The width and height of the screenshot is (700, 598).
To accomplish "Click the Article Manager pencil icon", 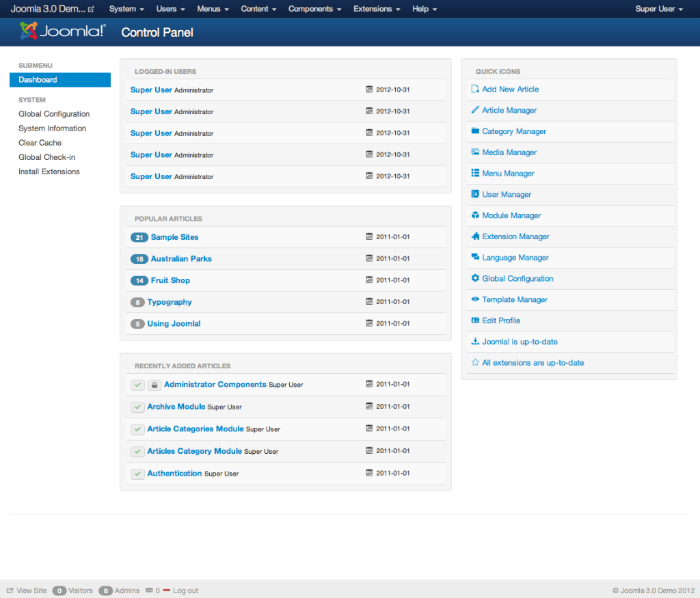I will [x=475, y=110].
